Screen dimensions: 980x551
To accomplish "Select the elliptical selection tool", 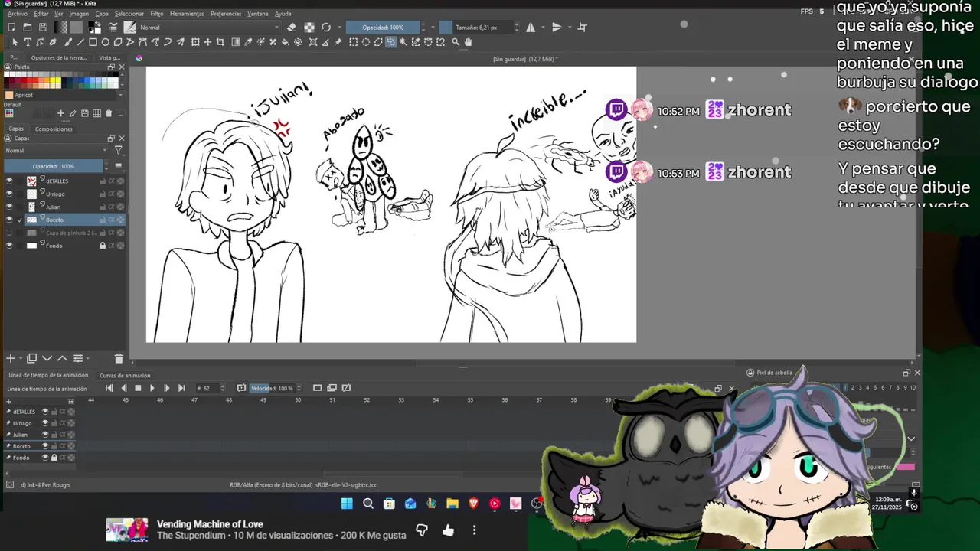I will pyautogui.click(x=366, y=42).
